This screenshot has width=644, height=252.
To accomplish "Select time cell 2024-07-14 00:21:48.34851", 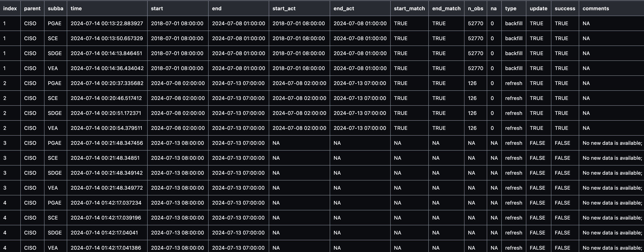I will 105,158.
